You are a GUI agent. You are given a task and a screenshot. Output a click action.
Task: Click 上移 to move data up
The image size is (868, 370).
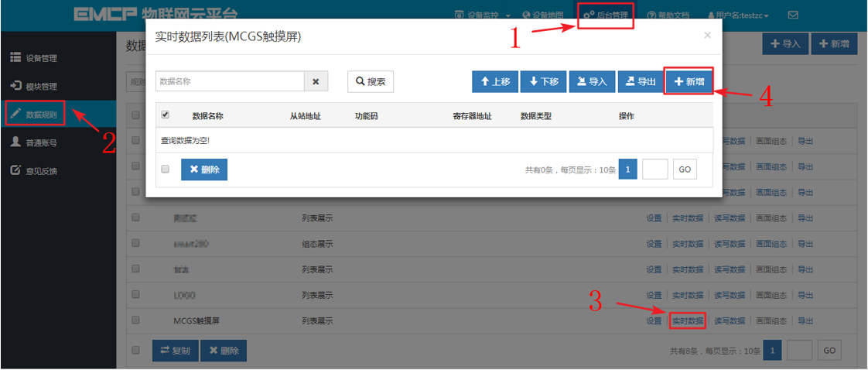(495, 81)
